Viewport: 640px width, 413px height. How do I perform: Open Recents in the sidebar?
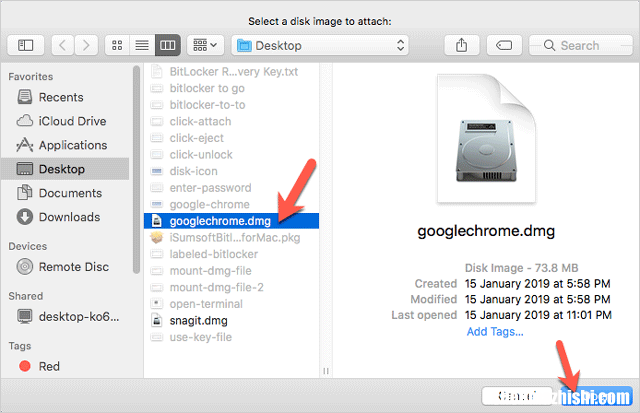pos(65,97)
